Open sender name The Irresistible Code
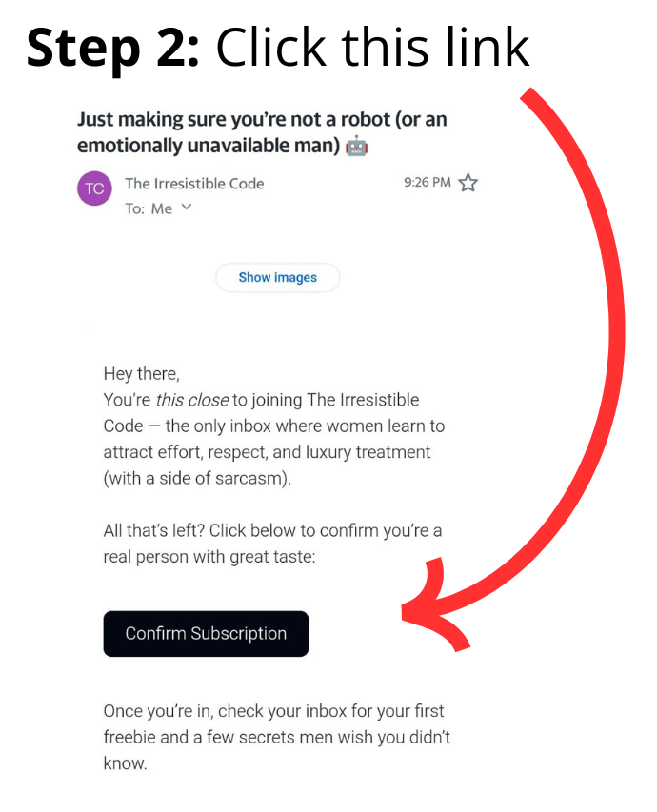Image resolution: width=657 pixels, height=812 pixels. 194,183
